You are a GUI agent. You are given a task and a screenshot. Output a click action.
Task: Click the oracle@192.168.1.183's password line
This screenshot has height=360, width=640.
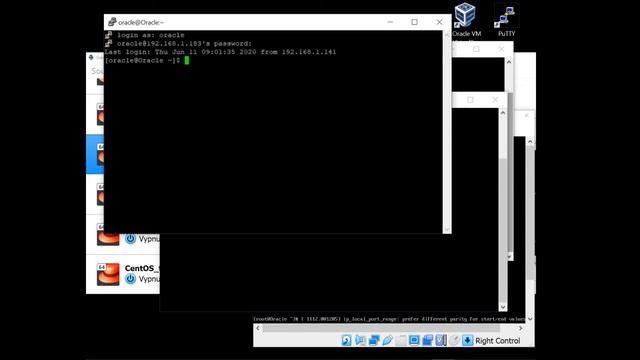(184, 43)
